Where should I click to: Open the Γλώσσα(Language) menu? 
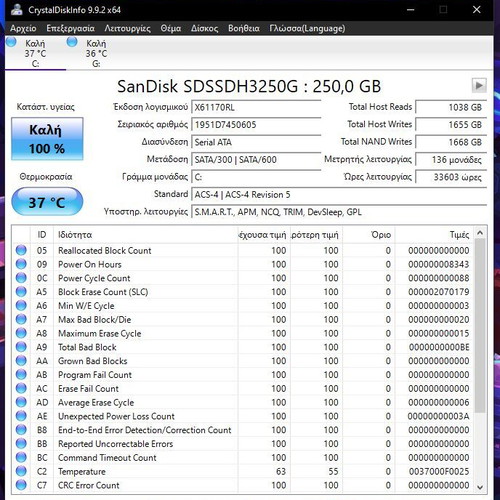(307, 28)
